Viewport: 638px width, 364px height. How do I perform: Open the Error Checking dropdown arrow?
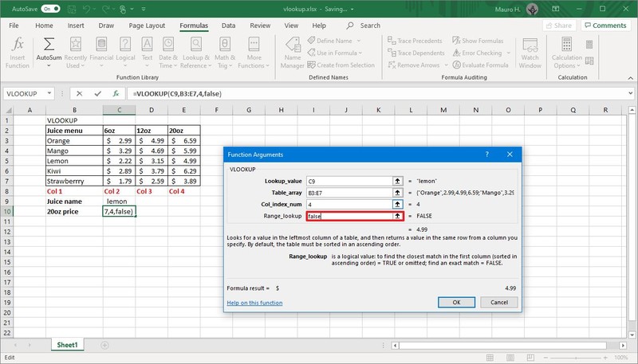[508, 53]
